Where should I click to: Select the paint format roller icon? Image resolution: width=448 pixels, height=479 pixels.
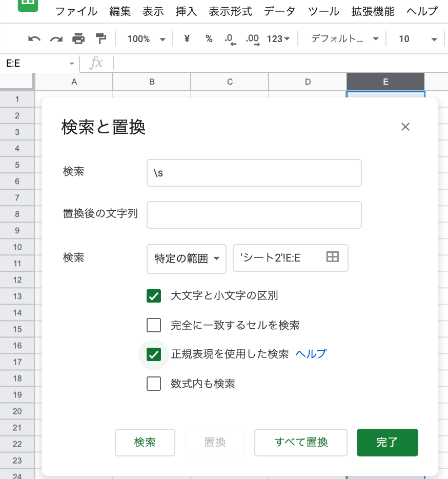coord(100,39)
